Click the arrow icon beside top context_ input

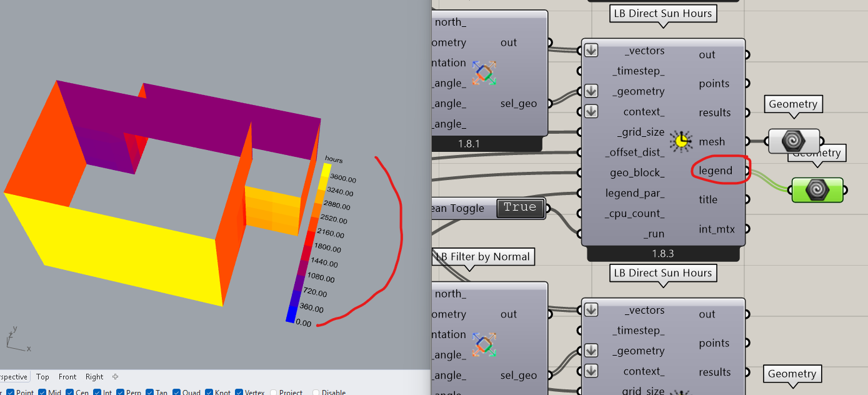pos(591,111)
